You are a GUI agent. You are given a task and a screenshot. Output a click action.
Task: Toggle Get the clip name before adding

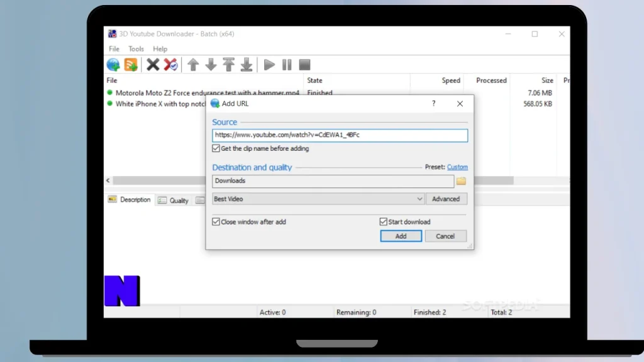coord(216,148)
